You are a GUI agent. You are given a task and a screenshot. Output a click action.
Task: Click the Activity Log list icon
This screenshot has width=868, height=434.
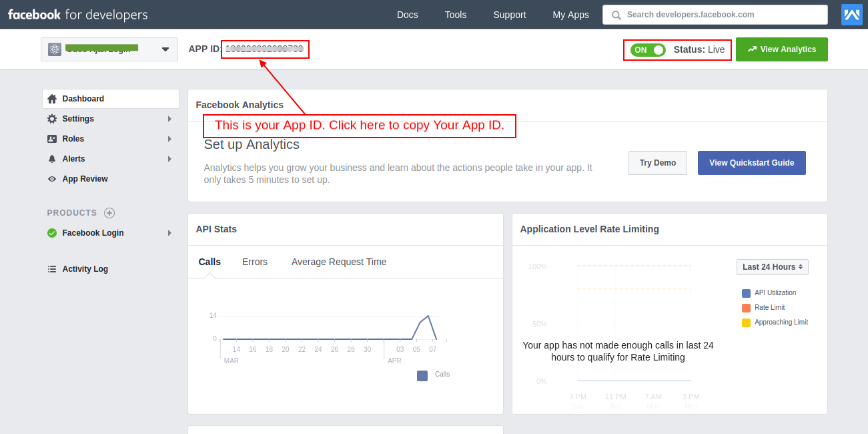click(52, 269)
